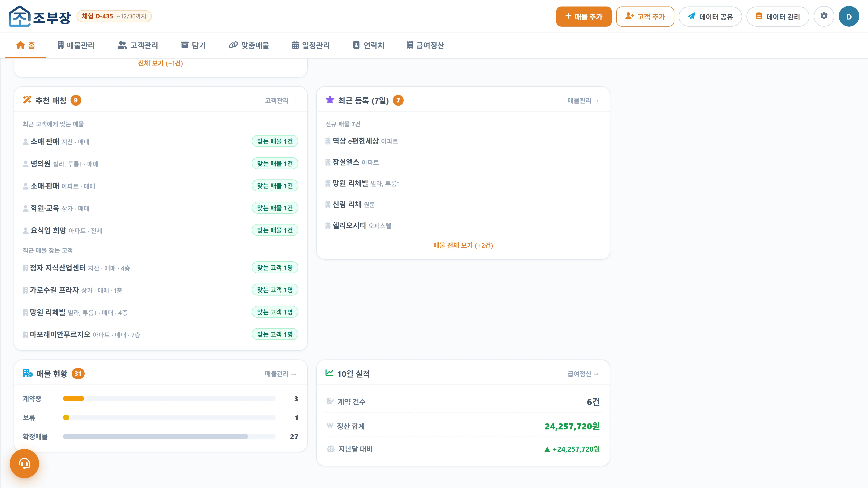This screenshot has height=488, width=868.
Task: Open the 일정관리 tab
Action: 311,45
